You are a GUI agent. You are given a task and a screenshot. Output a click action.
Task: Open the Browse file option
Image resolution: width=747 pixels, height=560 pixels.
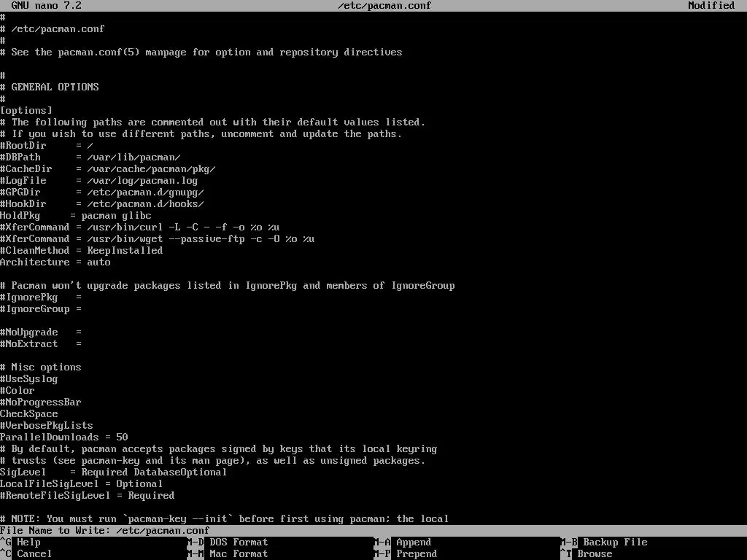pyautogui.click(x=587, y=554)
